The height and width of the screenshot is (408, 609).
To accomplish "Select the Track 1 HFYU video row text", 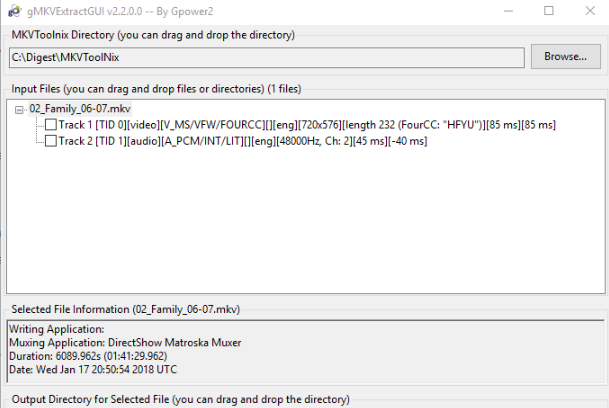I will click(x=307, y=125).
